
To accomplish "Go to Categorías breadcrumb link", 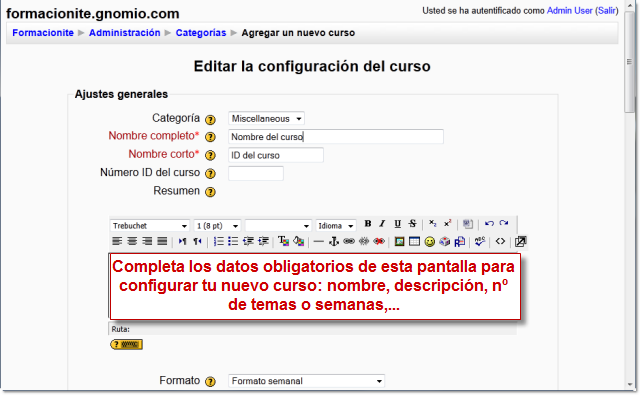I will pos(201,33).
